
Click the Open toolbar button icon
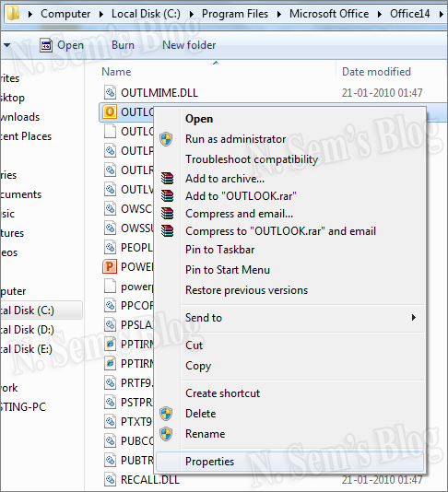[46, 45]
